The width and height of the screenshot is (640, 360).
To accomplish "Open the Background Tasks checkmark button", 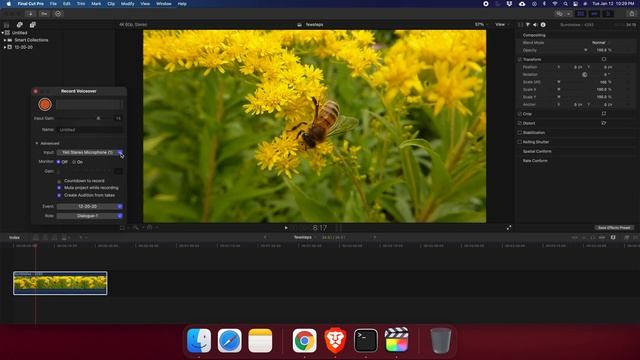I will tap(58, 14).
